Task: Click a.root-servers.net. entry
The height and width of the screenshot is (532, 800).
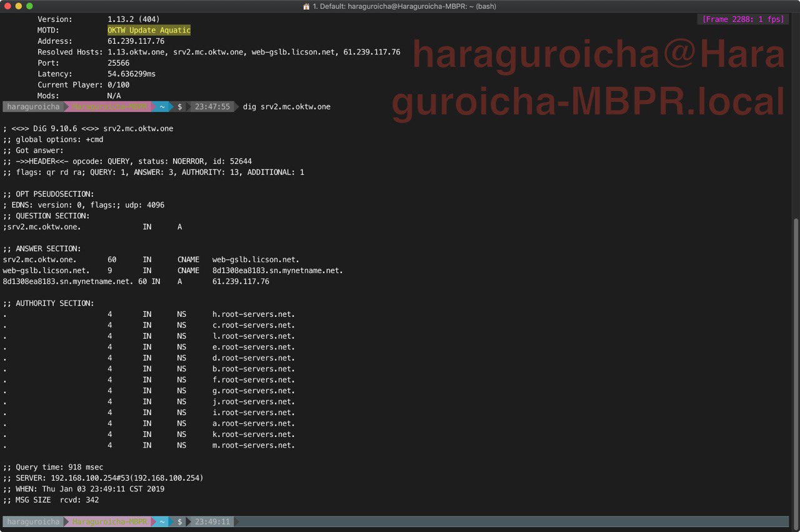Action: [x=254, y=424]
